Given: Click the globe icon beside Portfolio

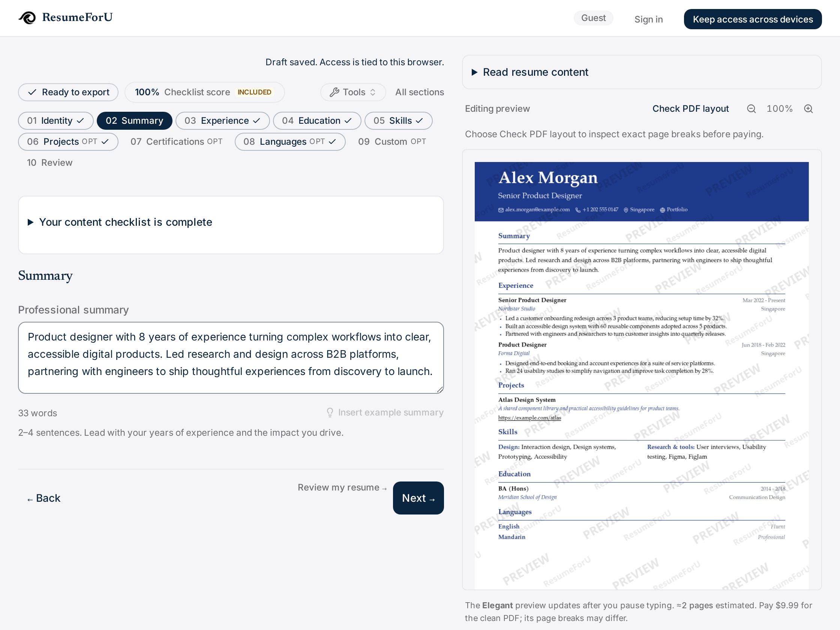Looking at the screenshot, I should 662,210.
